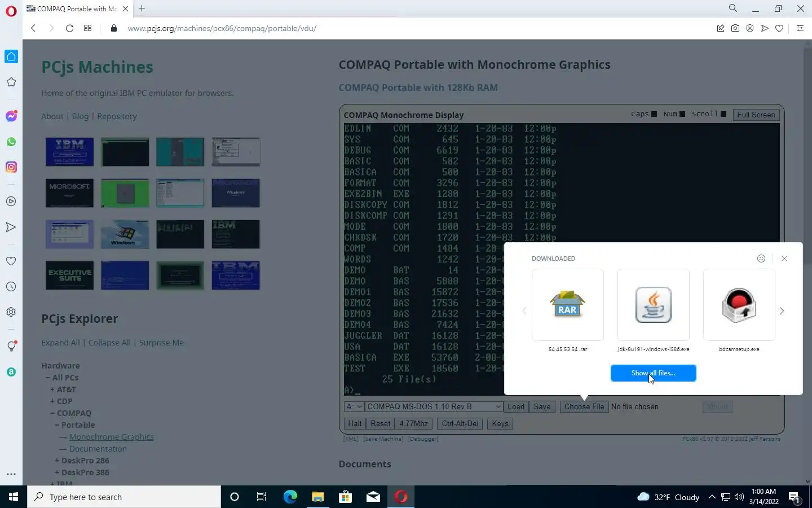The image size is (812, 508).
Task: Click Surprise Me link
Action: click(161, 343)
